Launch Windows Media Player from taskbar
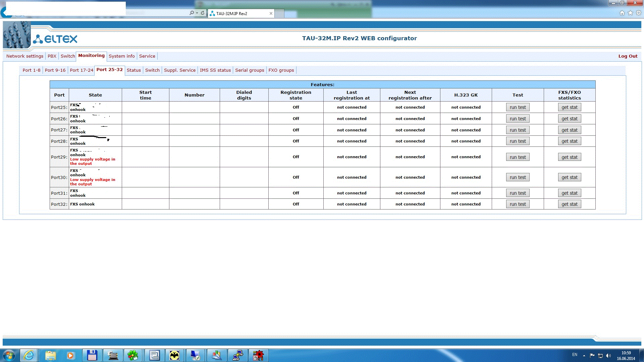Viewport: 644px width, 362px height. [70, 355]
